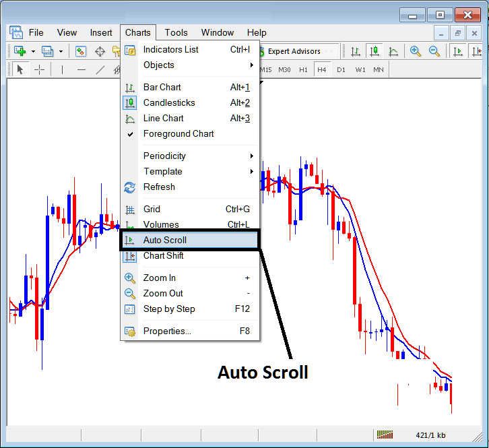Toggle Foreground Chart checkmark option
The width and height of the screenshot is (489, 448).
(178, 134)
